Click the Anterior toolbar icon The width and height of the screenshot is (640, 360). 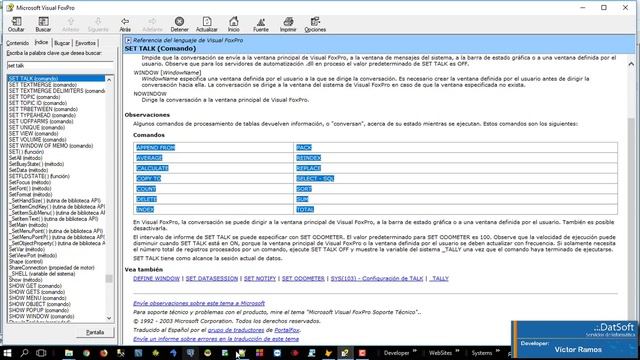click(71, 24)
